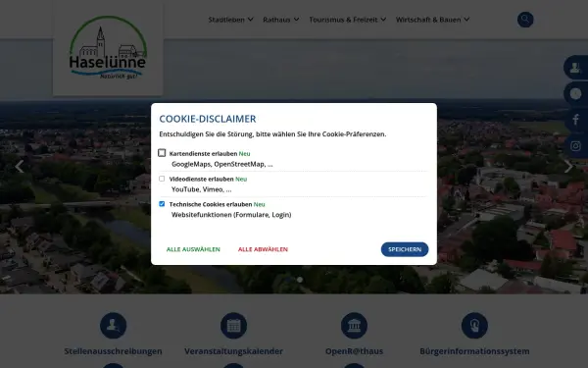Viewport: 588px width, 368px height.
Task: Click the 'GoogleMaps, OpenStreetMap, ...' description
Action: pyautogui.click(x=222, y=164)
